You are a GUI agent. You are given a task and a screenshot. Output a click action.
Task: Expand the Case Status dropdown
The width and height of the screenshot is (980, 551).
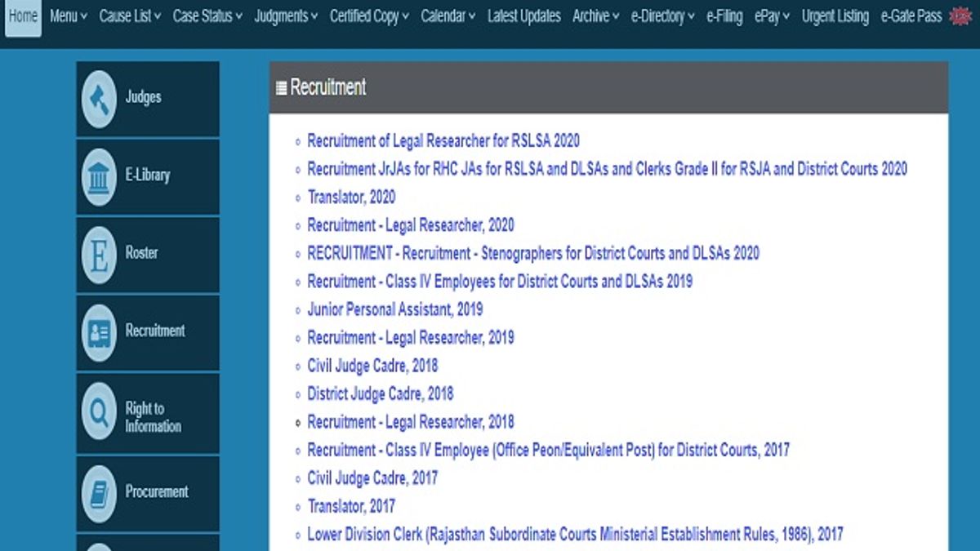pos(207,16)
